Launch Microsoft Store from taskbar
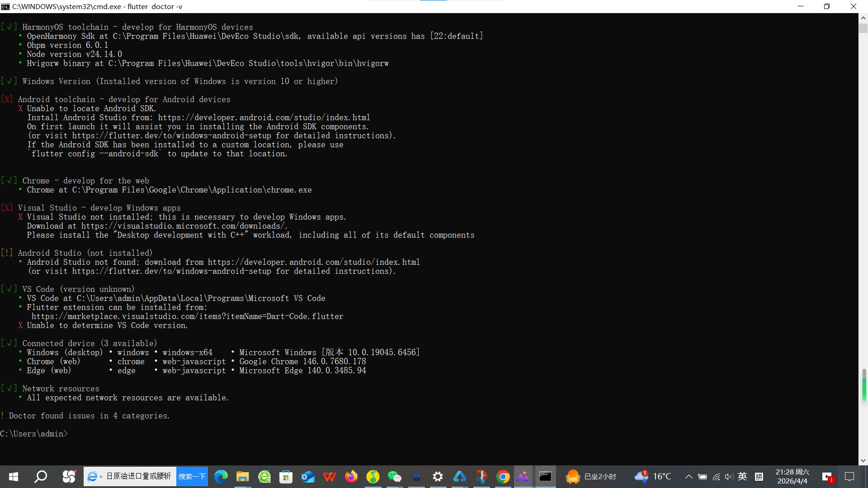868x488 pixels. (x=286, y=477)
